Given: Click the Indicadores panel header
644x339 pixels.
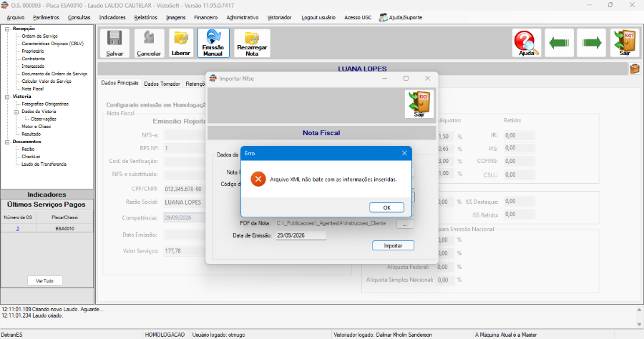Looking at the screenshot, I should point(47,194).
